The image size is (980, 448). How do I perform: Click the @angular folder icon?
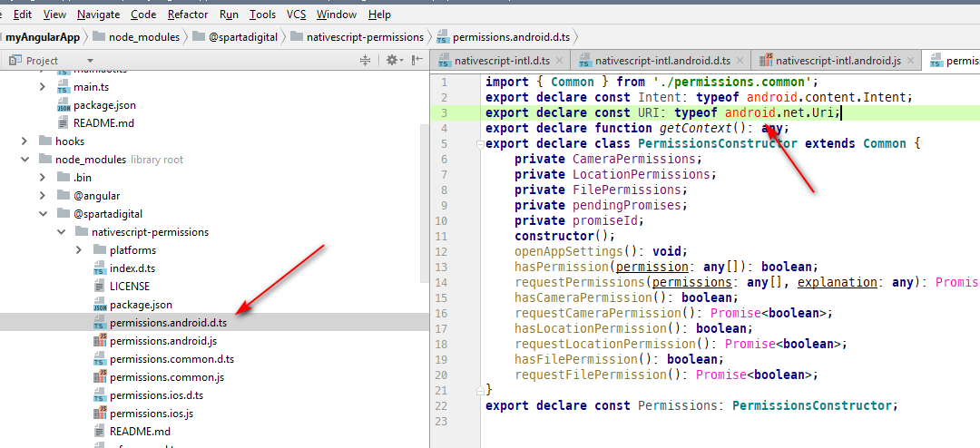coord(63,196)
